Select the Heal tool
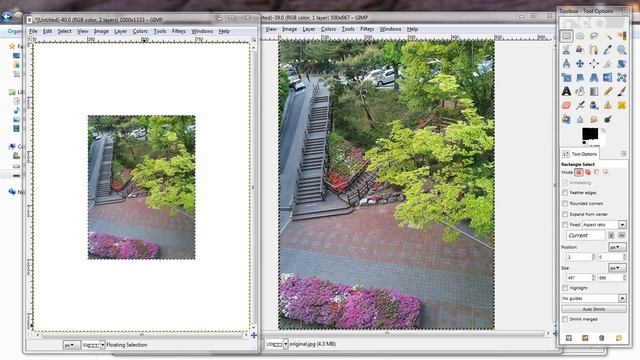This screenshot has width=640, height=360. [622, 105]
